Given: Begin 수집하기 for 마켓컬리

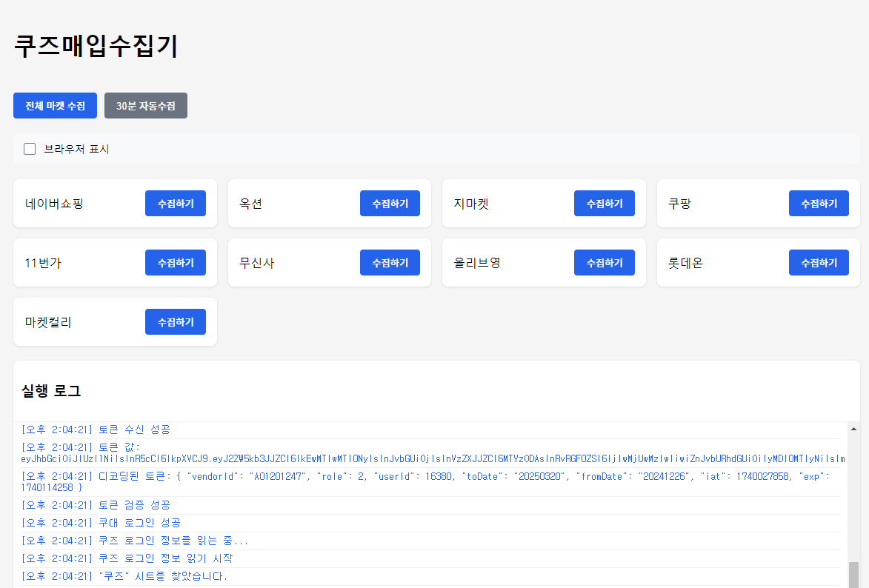Looking at the screenshot, I should [x=176, y=322].
